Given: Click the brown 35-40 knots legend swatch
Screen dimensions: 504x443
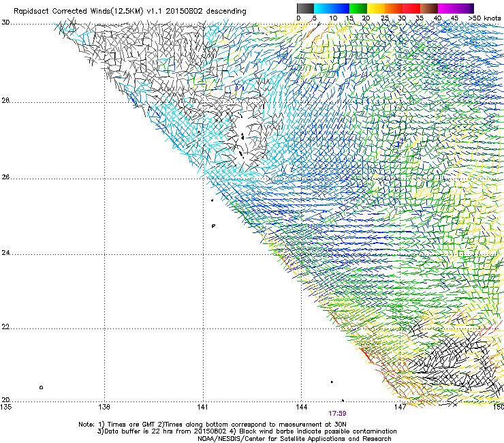Looking at the screenshot, I should [x=429, y=8].
